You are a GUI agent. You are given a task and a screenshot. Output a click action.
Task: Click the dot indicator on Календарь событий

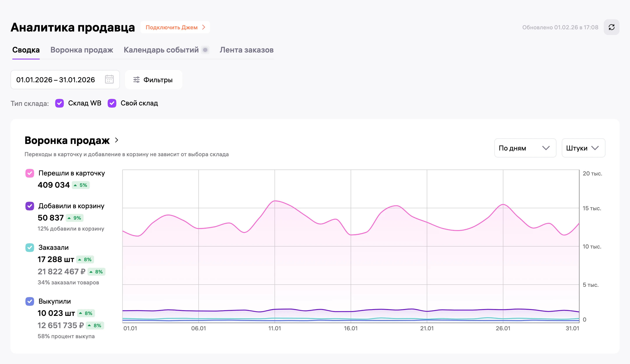pyautogui.click(x=205, y=50)
